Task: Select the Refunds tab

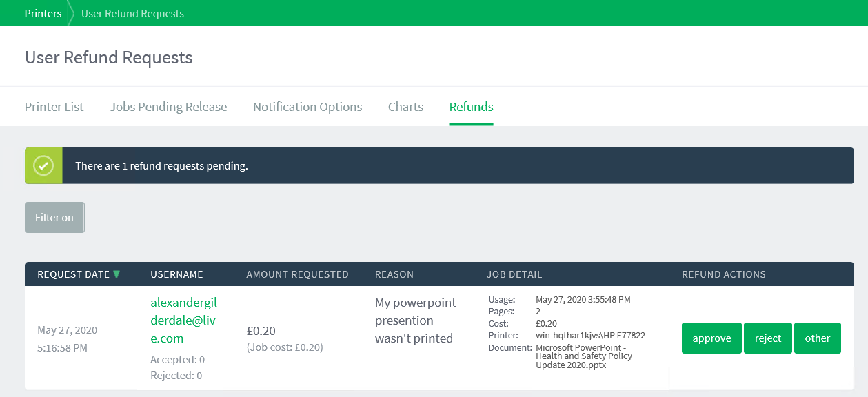Action: [x=471, y=107]
